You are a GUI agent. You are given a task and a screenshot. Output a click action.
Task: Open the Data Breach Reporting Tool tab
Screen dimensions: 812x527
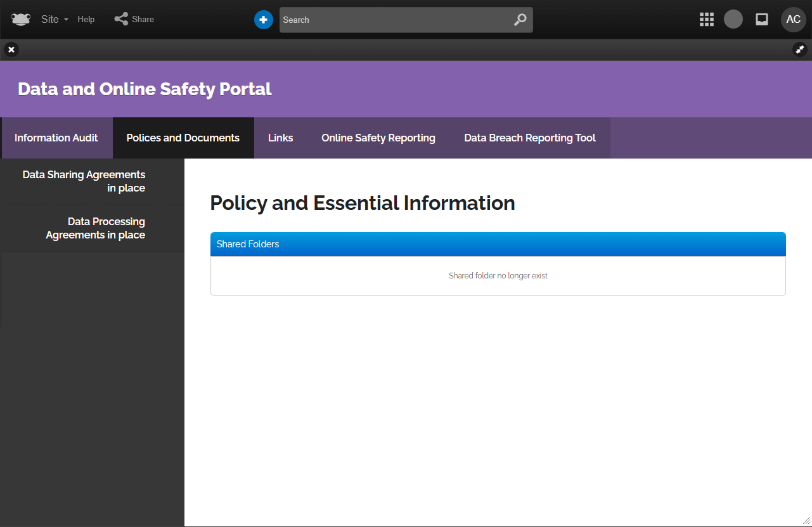pyautogui.click(x=530, y=138)
